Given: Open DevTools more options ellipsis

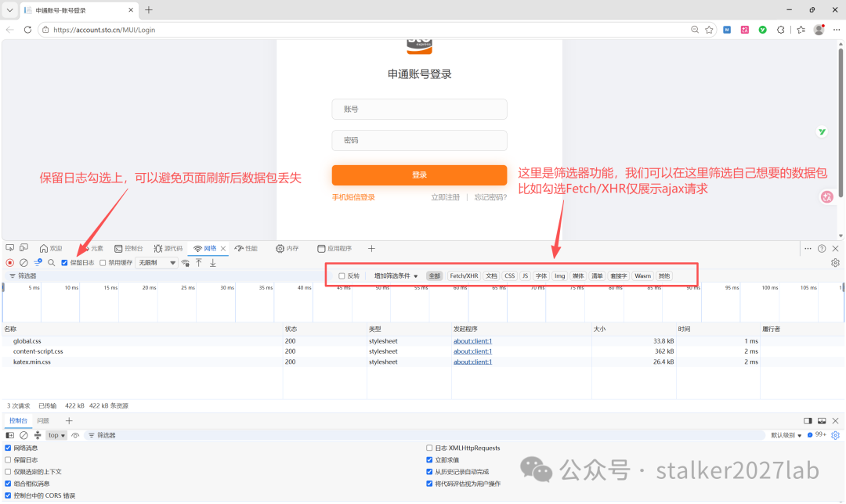Looking at the screenshot, I should pyautogui.click(x=808, y=249).
